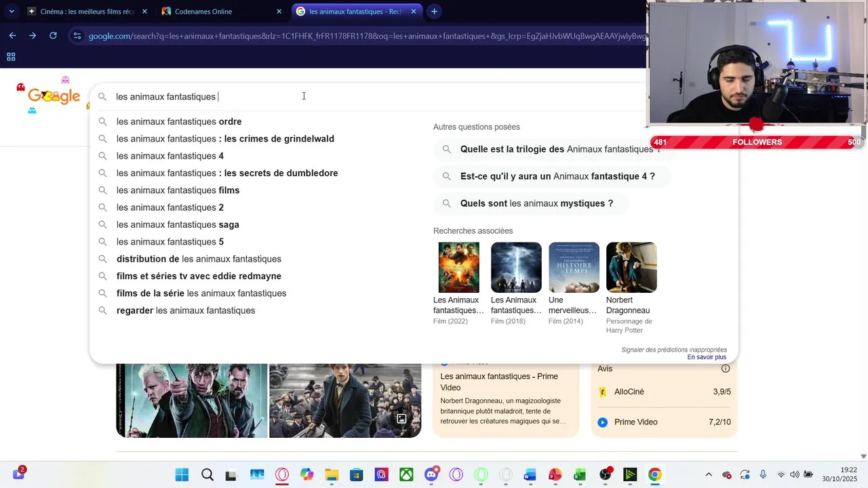
Task: Switch to Google Chrome in taskbar
Action: 654,475
